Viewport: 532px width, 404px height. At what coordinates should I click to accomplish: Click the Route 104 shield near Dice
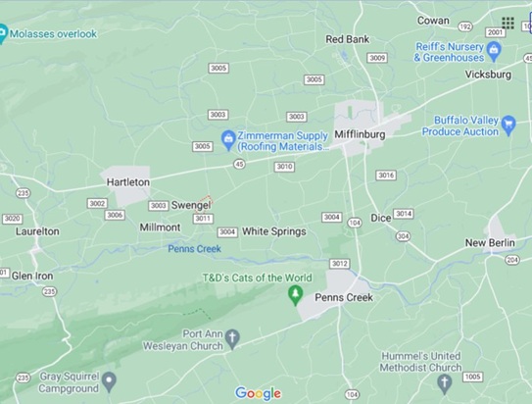(355, 223)
